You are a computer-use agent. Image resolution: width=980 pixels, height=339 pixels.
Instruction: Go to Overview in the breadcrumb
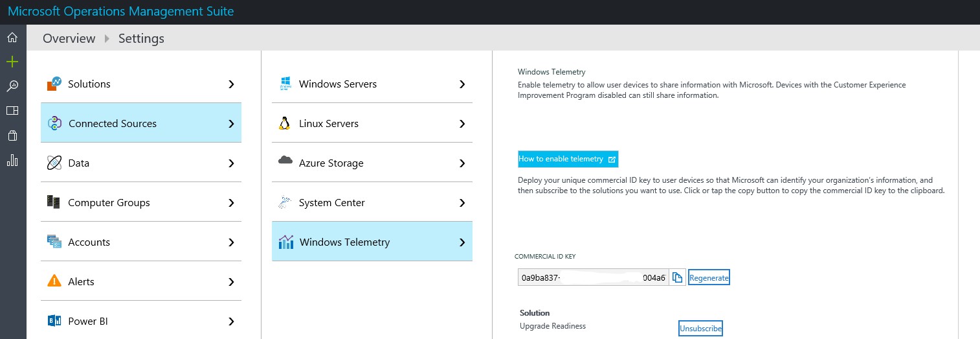point(69,38)
